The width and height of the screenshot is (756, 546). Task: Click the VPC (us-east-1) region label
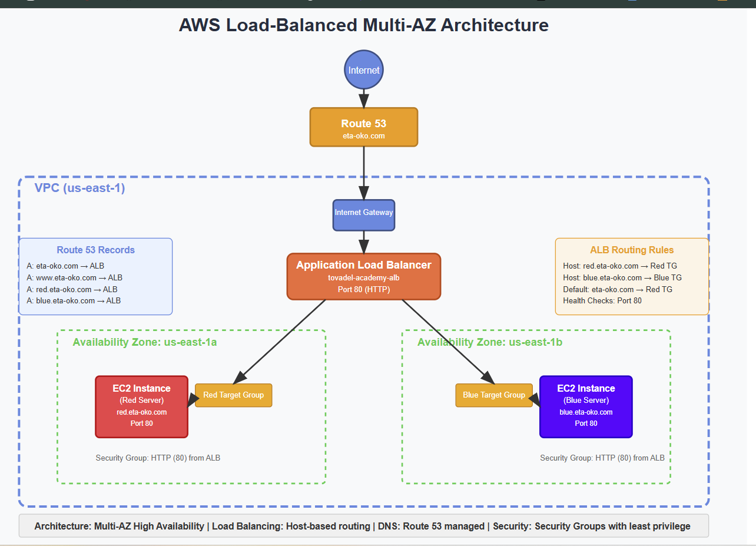79,188
